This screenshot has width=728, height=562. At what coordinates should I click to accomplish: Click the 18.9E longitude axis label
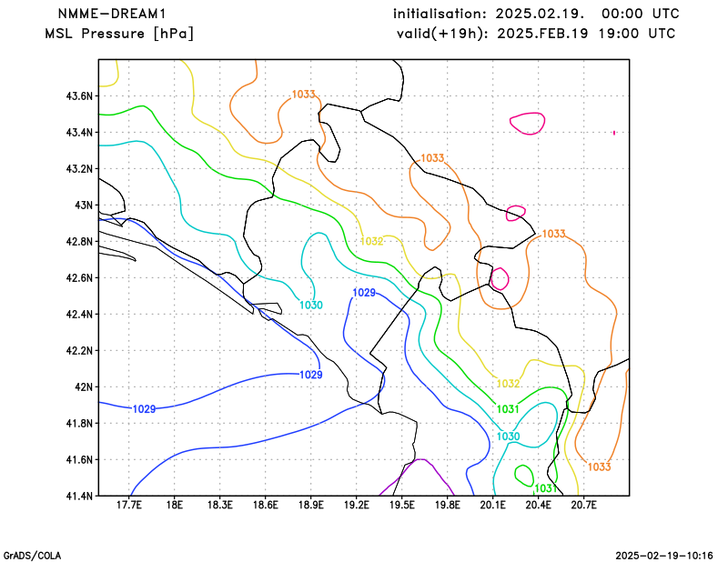[311, 505]
